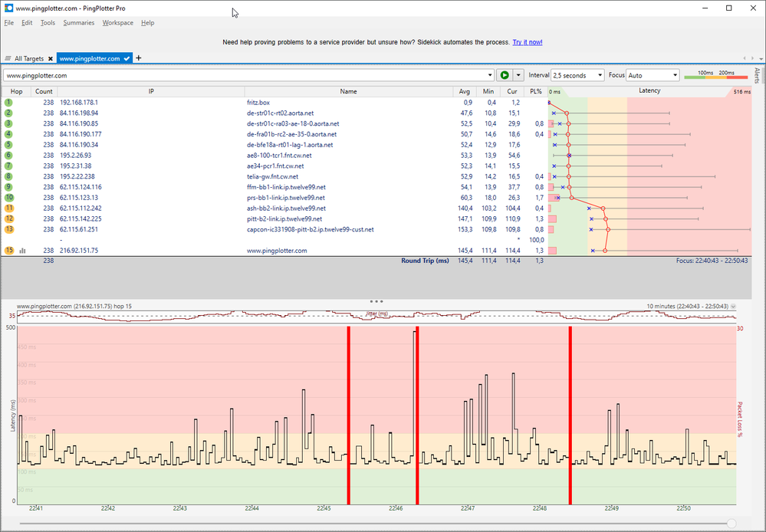Open start button options arrow
The image size is (766, 532).
(518, 75)
